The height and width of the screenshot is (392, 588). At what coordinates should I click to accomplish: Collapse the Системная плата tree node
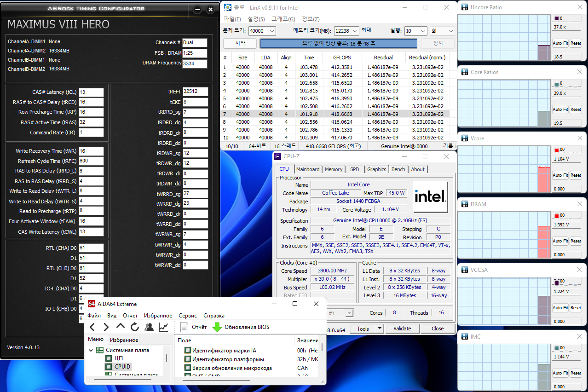pyautogui.click(x=90, y=350)
